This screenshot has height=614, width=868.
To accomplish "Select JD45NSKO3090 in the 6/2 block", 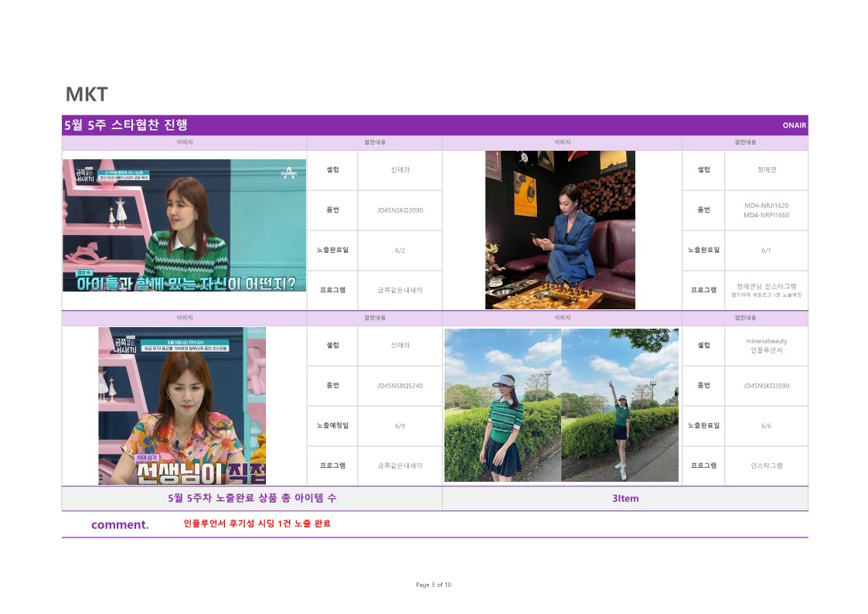I will [400, 210].
